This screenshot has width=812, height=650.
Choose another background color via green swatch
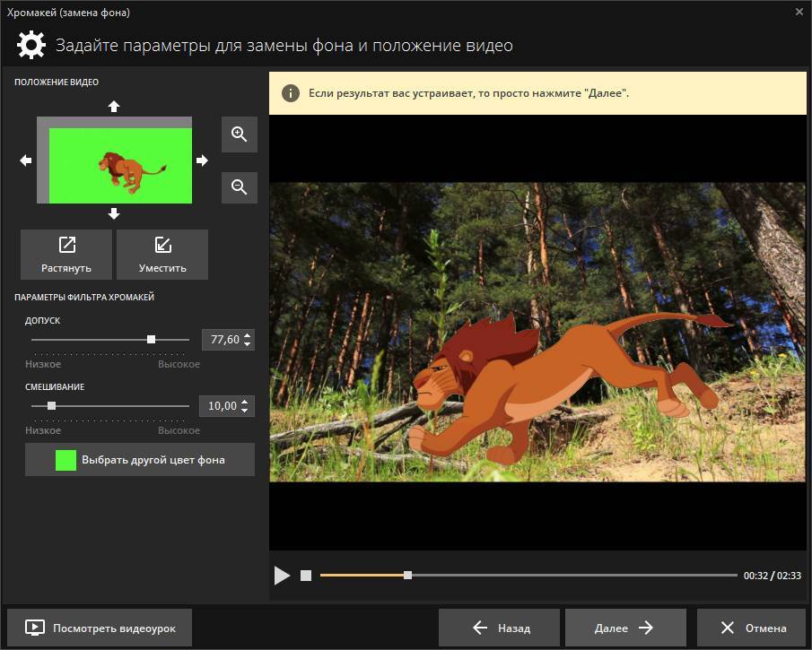[65, 460]
